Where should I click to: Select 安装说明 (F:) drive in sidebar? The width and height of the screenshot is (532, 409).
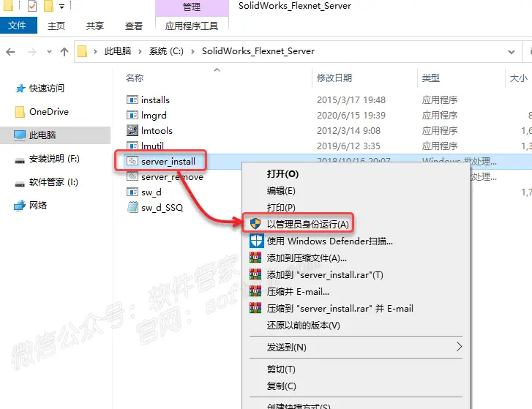pos(54,158)
